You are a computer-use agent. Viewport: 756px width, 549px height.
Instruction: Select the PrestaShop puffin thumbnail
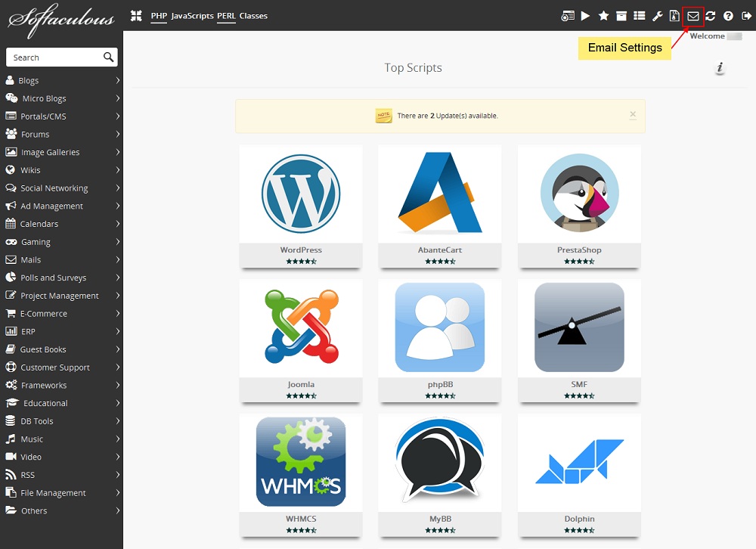click(580, 193)
